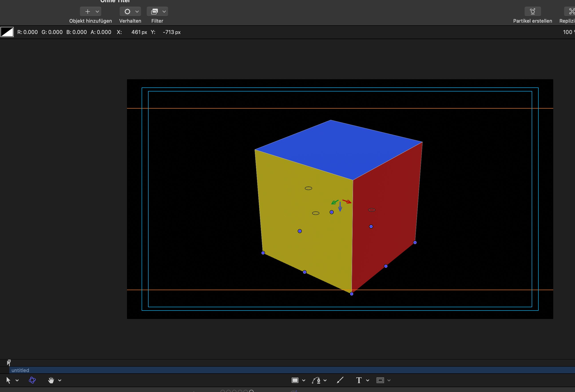575x392 pixels.
Task: Click the R: 0.000 value
Action: [x=28, y=32]
